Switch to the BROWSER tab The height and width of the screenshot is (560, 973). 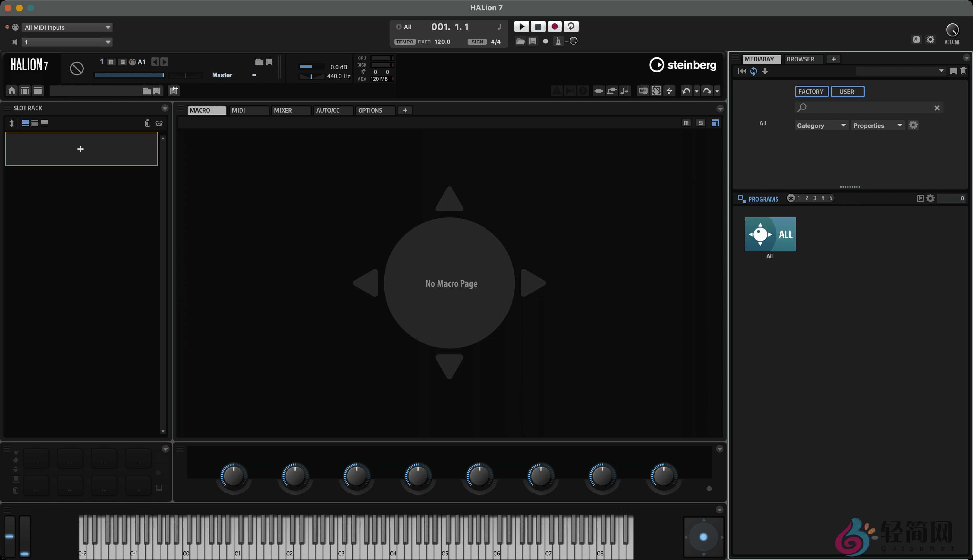click(800, 59)
